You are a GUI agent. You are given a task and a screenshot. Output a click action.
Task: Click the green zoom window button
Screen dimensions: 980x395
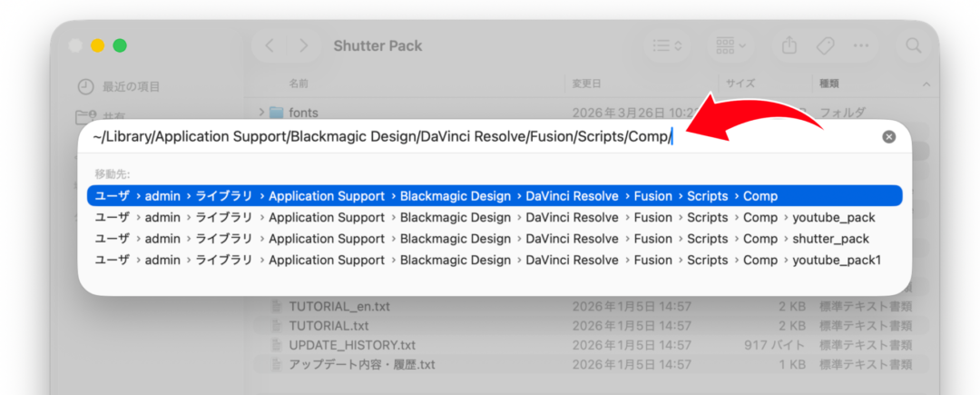point(120,45)
